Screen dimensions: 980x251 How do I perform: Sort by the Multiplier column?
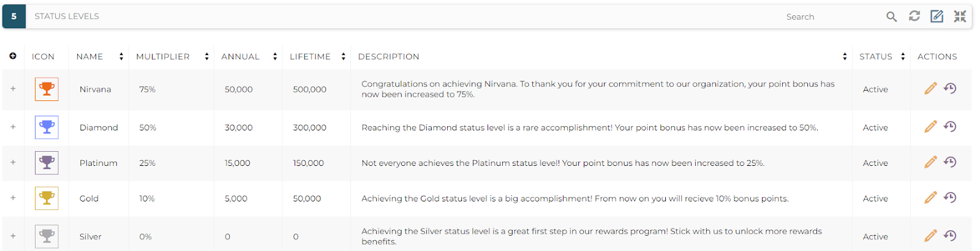206,56
